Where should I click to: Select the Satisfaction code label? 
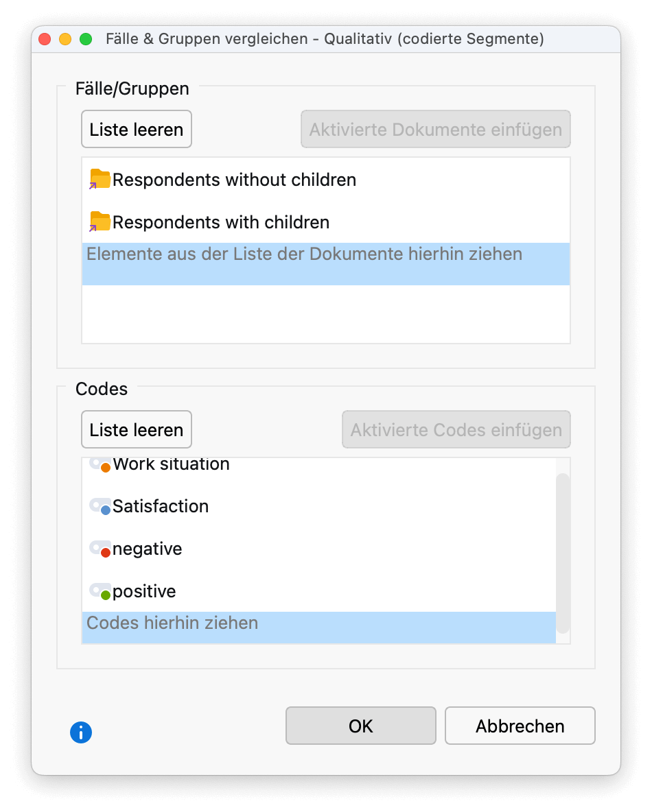pos(161,507)
